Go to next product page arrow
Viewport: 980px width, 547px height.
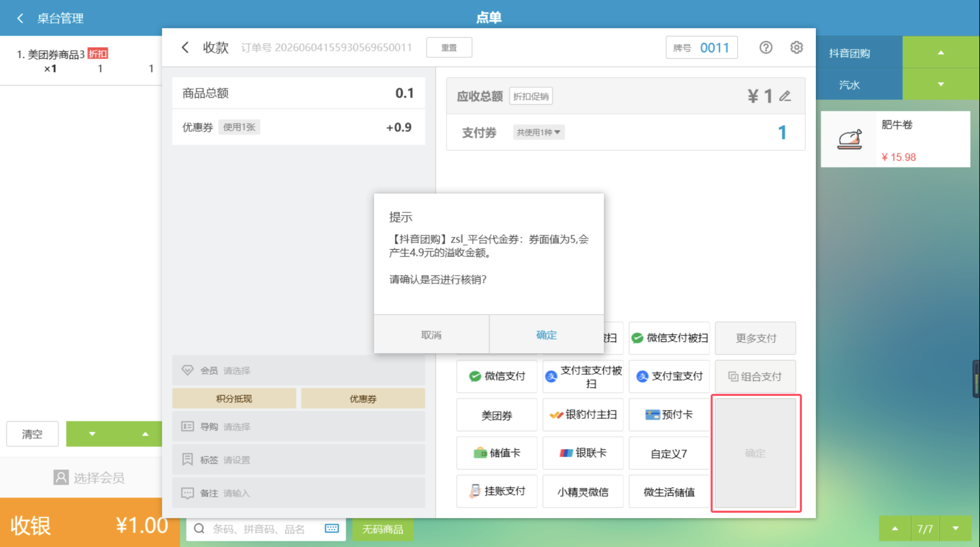click(x=955, y=528)
